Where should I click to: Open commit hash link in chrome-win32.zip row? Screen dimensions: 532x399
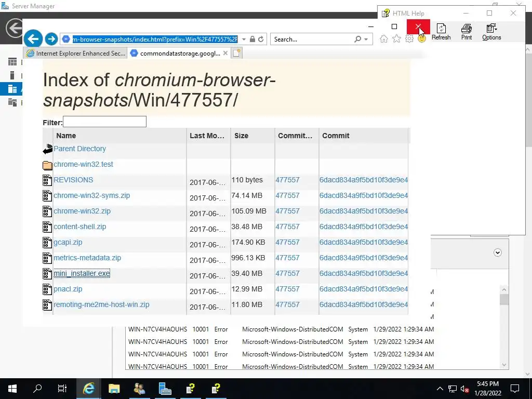(363, 211)
